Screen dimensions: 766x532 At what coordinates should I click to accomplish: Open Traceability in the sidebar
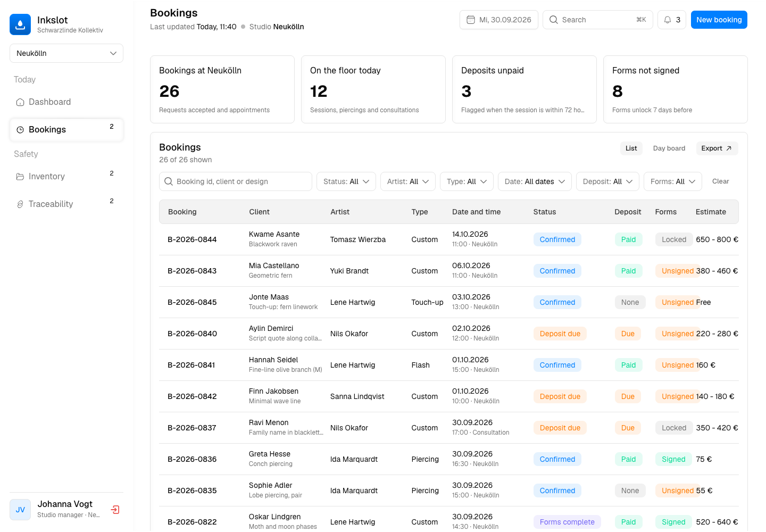pyautogui.click(x=66, y=204)
